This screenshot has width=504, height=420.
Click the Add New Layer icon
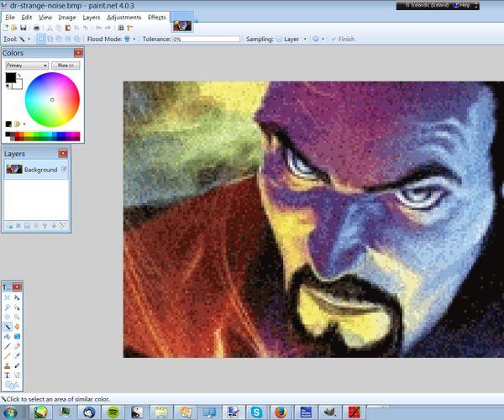pos(9,226)
